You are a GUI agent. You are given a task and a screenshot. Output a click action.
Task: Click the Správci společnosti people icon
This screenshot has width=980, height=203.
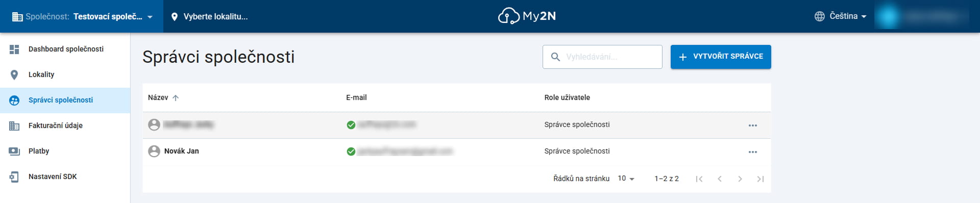tap(14, 100)
